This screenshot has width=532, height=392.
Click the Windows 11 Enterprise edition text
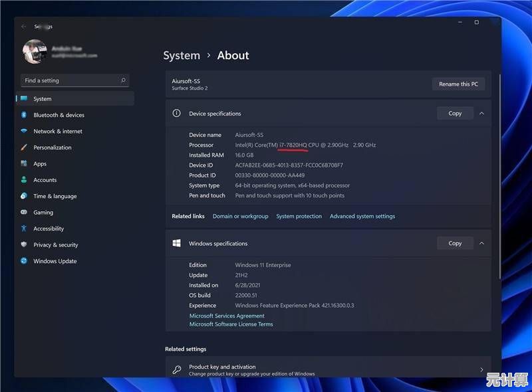[x=263, y=265]
